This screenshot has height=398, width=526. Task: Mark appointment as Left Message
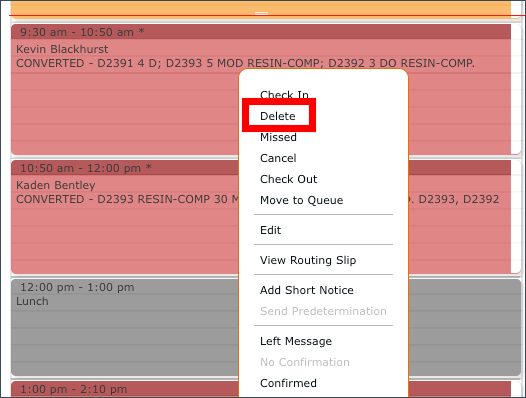pos(296,341)
